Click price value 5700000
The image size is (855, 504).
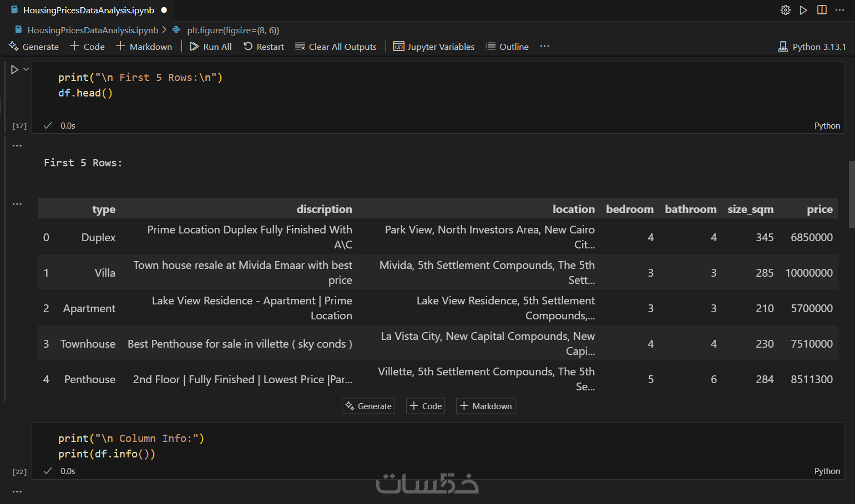(x=812, y=308)
